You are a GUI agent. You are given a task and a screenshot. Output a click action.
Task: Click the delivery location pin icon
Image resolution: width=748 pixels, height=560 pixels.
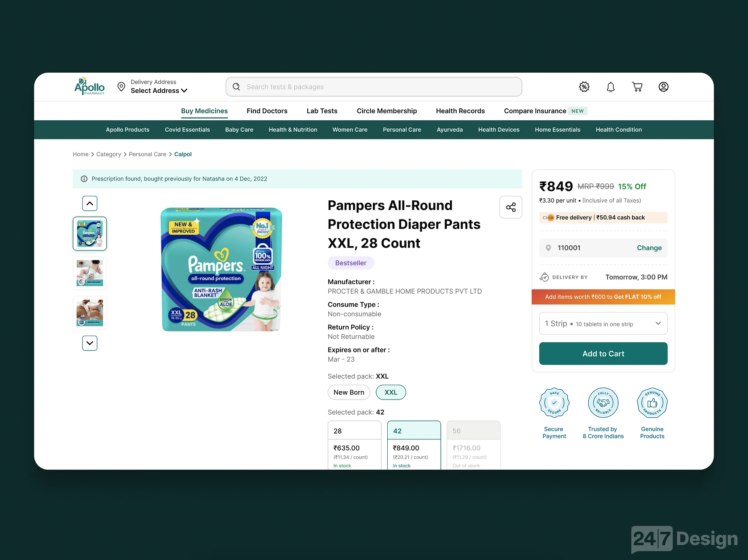pos(121,87)
